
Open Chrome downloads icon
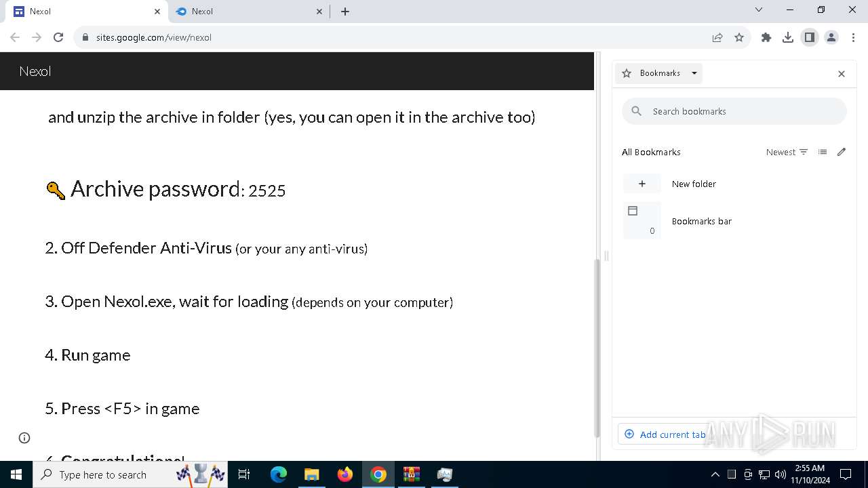788,37
